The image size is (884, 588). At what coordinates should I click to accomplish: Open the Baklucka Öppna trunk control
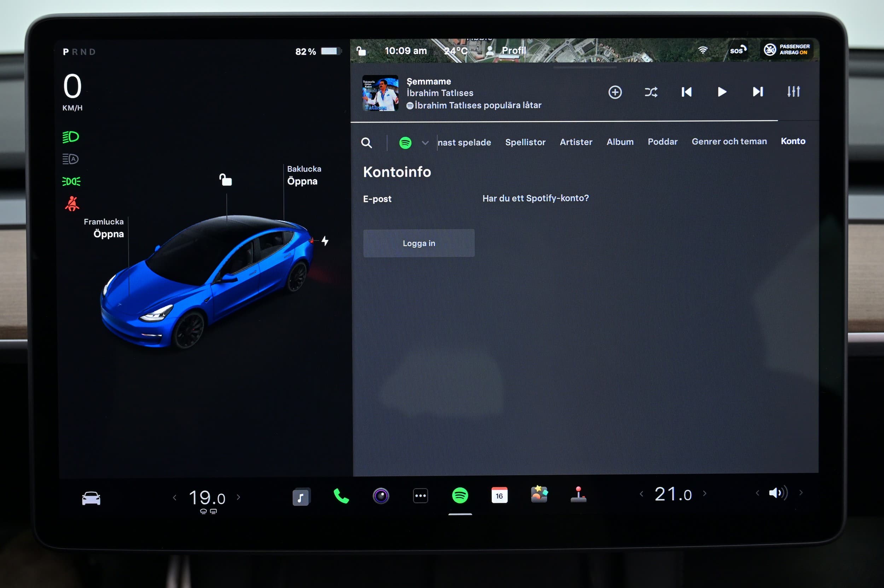(303, 175)
